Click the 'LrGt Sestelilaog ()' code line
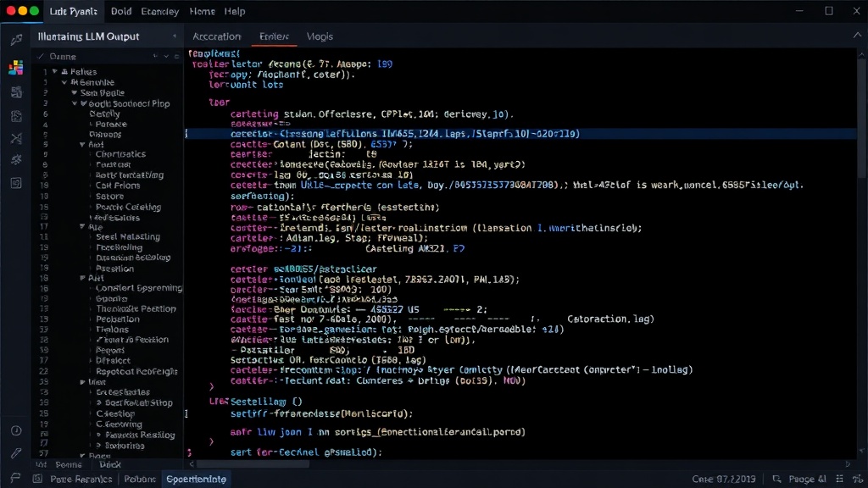The width and height of the screenshot is (868, 488). pyautogui.click(x=255, y=402)
